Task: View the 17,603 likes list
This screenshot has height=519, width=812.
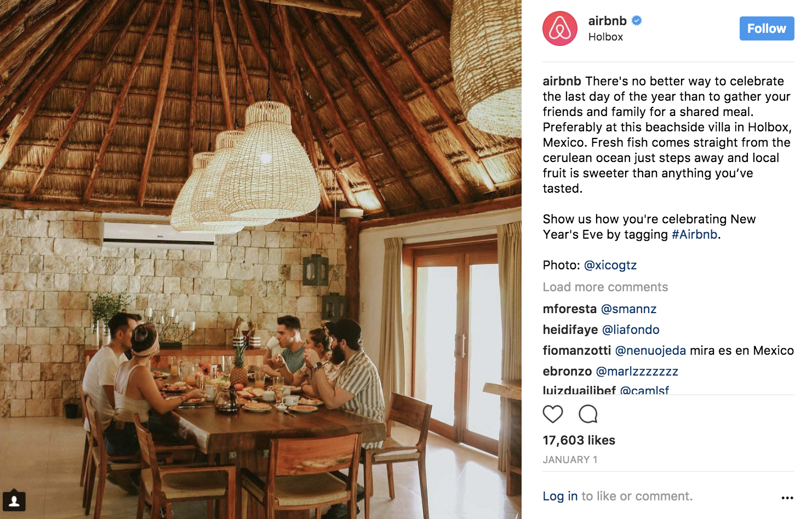Action: (x=579, y=440)
